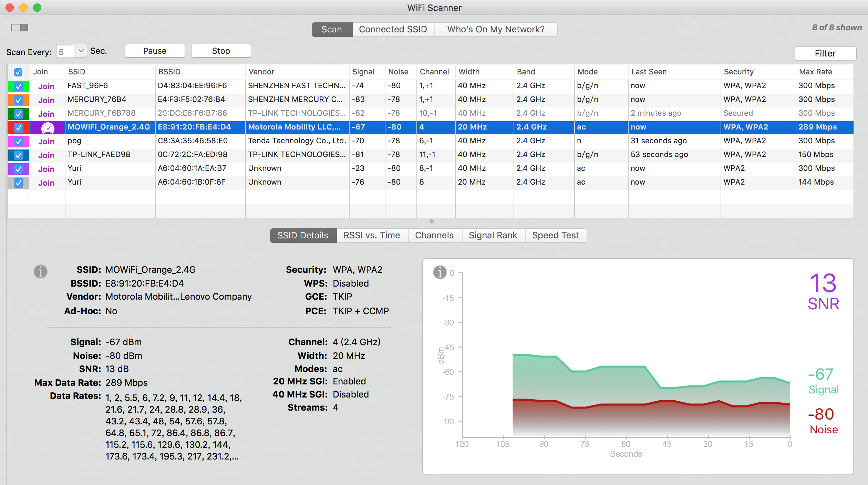Click the Filter button

825,53
